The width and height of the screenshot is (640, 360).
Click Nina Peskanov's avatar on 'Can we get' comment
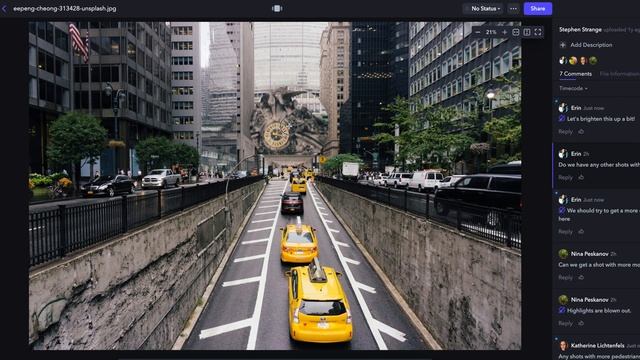pyautogui.click(x=563, y=254)
